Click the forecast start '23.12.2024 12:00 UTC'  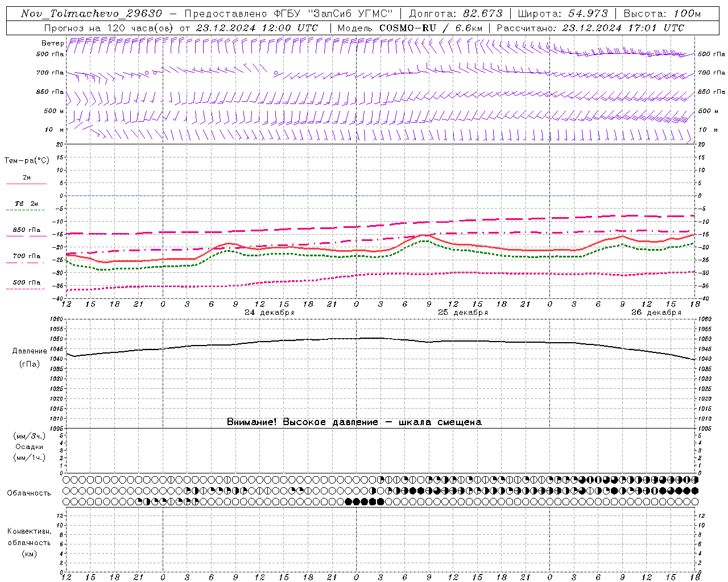pos(257,28)
